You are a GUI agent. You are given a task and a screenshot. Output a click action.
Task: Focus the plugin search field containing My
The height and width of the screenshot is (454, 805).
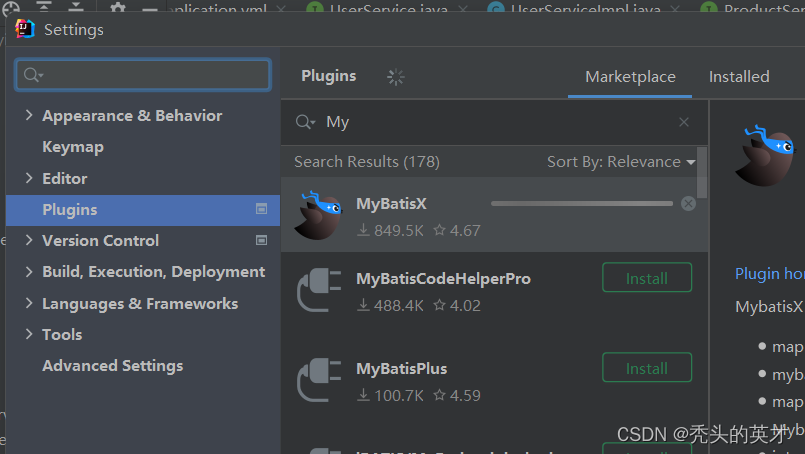pos(494,122)
